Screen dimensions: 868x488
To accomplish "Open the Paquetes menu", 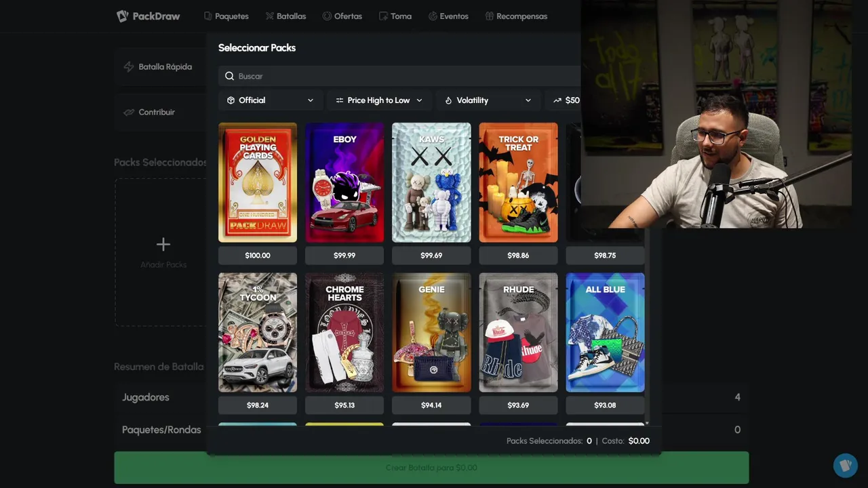I will click(x=226, y=16).
